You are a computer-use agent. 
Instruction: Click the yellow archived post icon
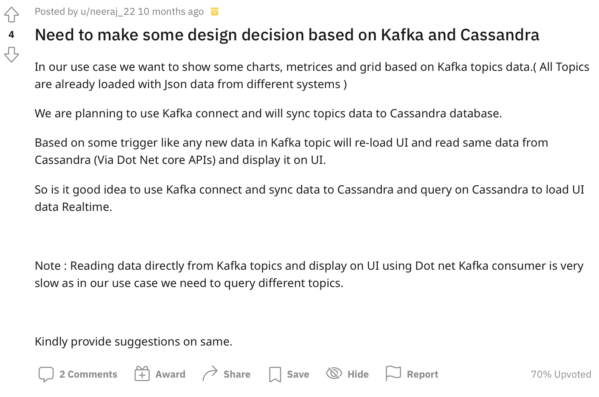[x=215, y=12]
